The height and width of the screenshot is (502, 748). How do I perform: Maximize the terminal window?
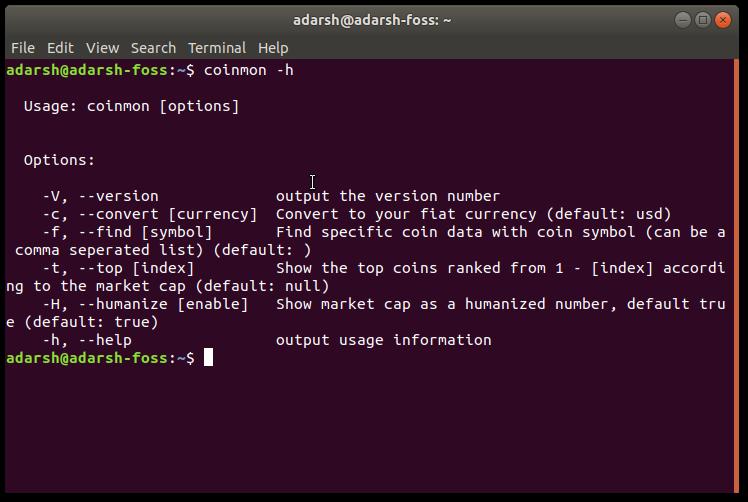point(703,20)
